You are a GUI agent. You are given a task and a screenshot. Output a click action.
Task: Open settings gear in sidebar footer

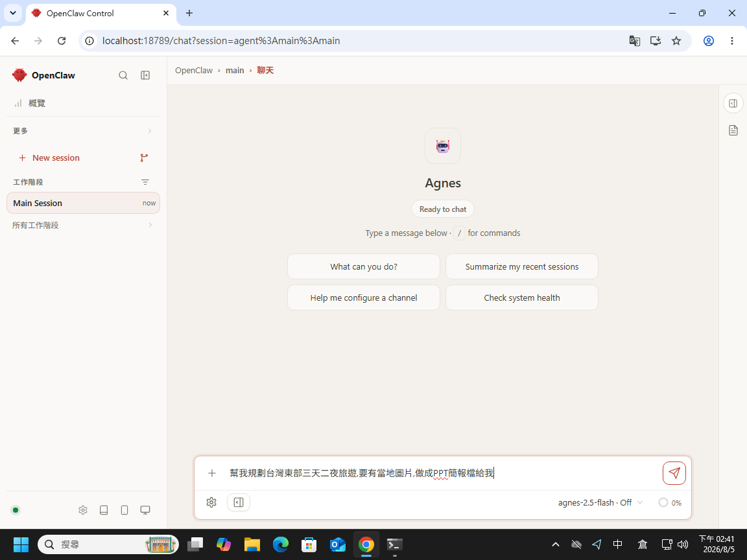(x=83, y=510)
